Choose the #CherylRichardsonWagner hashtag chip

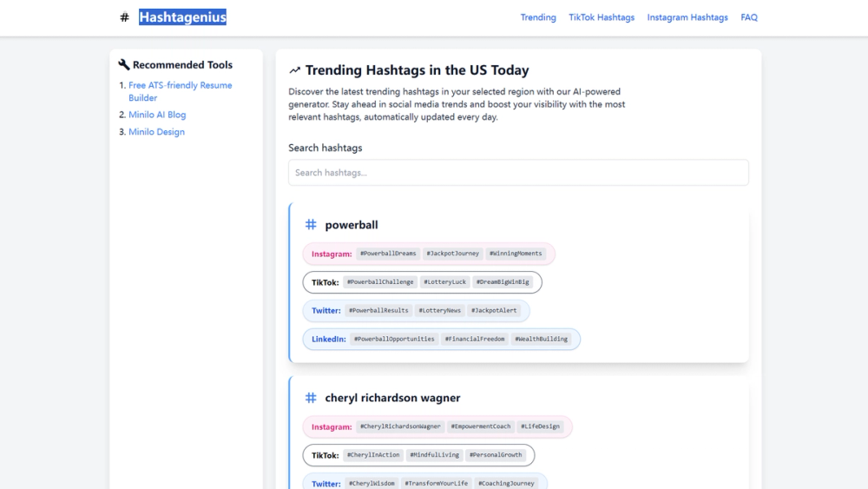coord(400,426)
